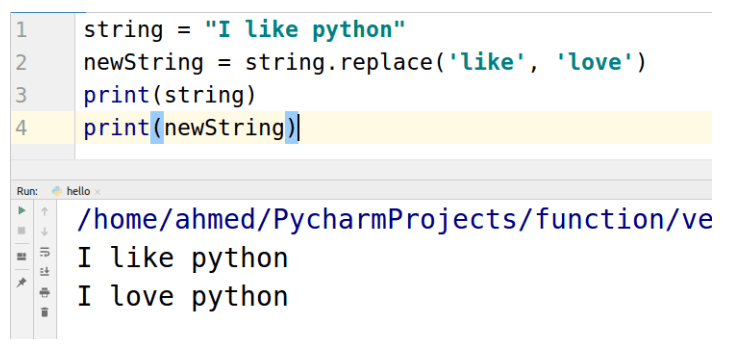Click the up arrow in Run panel

click(45, 211)
